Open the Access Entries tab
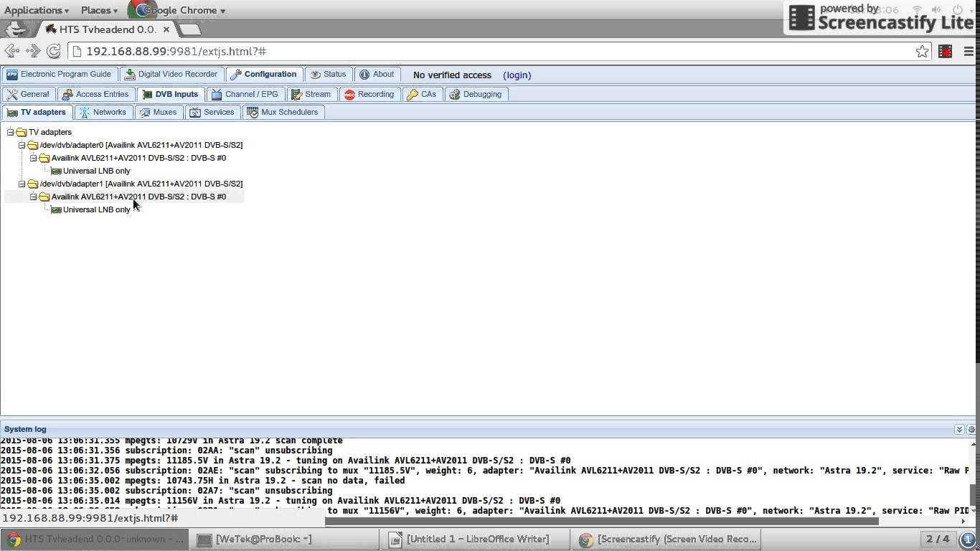 click(95, 94)
